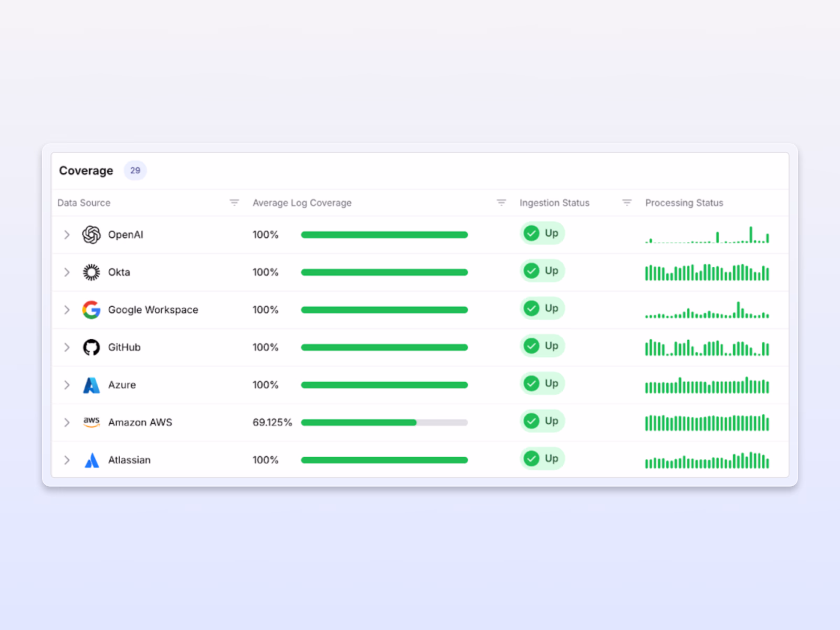
Task: Open the Ingestion Status filter
Action: (627, 202)
